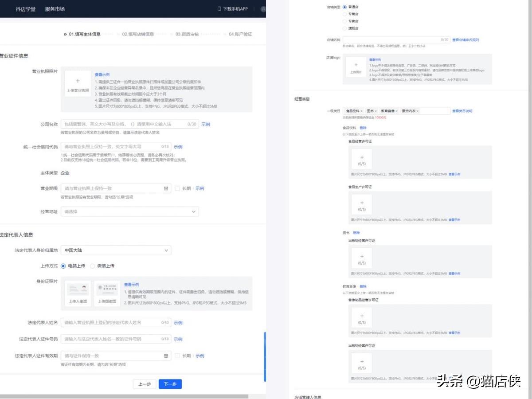This screenshot has height=399, width=532.
Task: Open 查看店铺命名规则 link
Action: 465,40
